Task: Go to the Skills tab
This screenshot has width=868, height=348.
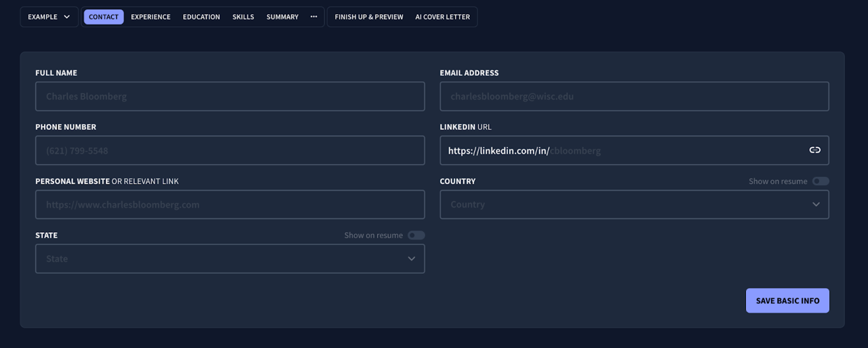Action: click(x=243, y=17)
